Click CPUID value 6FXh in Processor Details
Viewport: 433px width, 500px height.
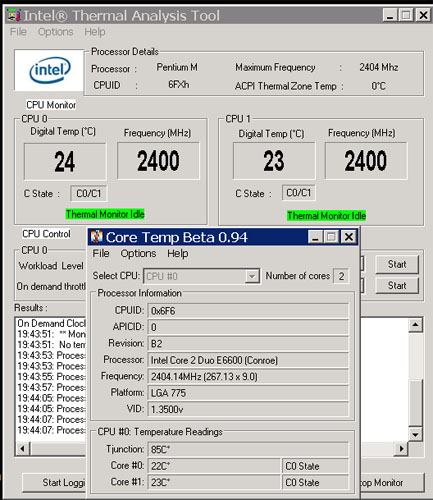(x=178, y=85)
